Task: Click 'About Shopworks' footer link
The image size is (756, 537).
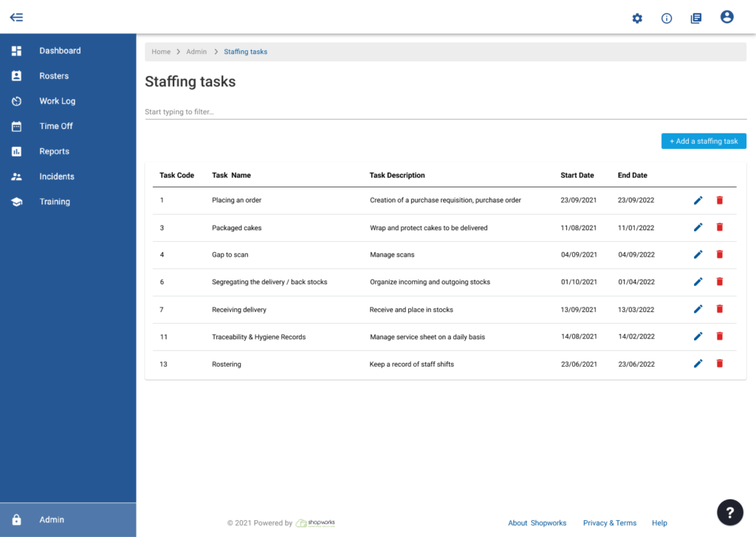Action: [x=537, y=523]
